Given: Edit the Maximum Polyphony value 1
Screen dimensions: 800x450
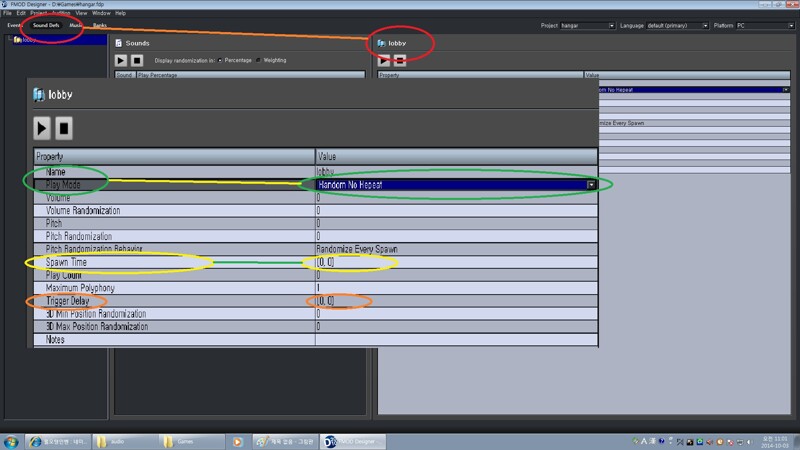Looking at the screenshot, I should point(457,288).
